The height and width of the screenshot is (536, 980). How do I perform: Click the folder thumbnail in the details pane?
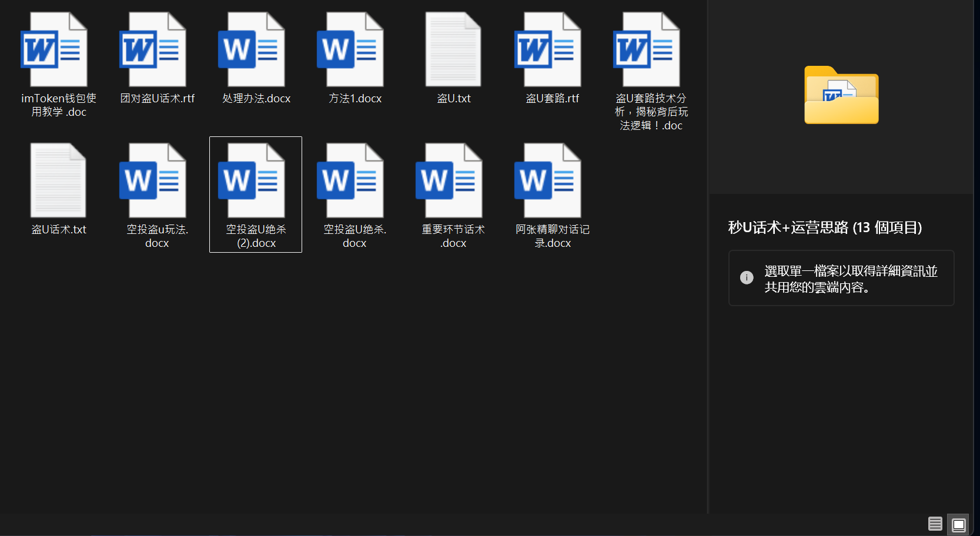(x=841, y=95)
